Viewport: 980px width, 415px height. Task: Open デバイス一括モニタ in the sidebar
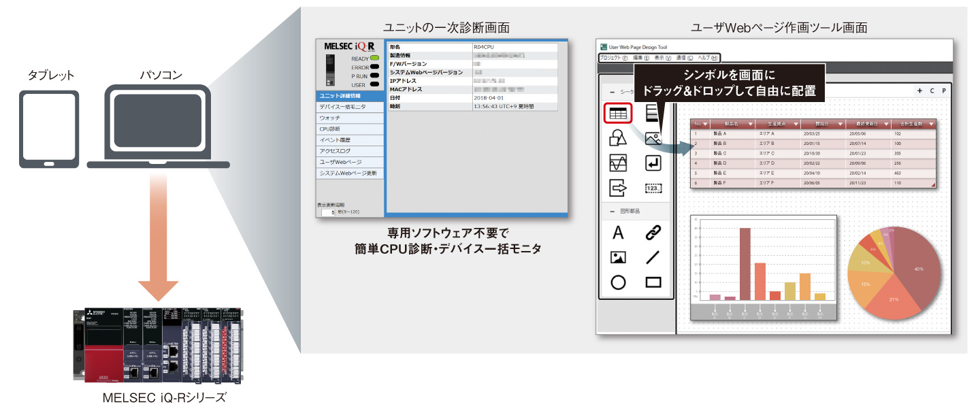coord(350,107)
